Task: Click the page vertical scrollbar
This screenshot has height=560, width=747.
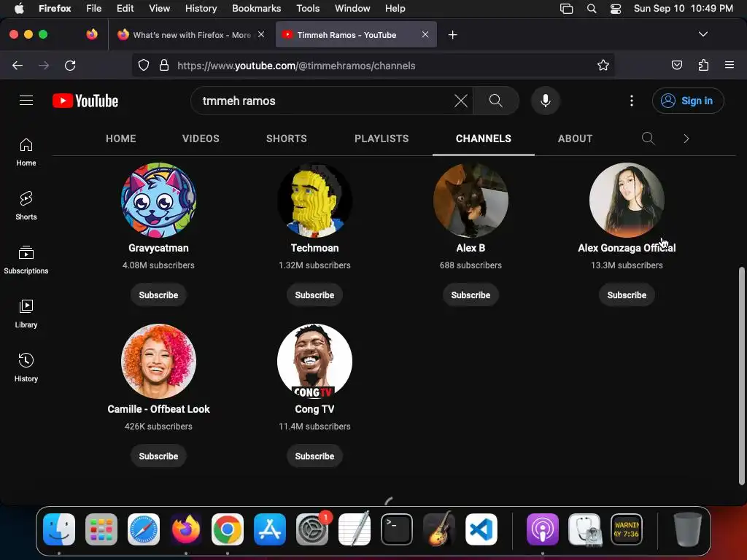Action: (741, 376)
